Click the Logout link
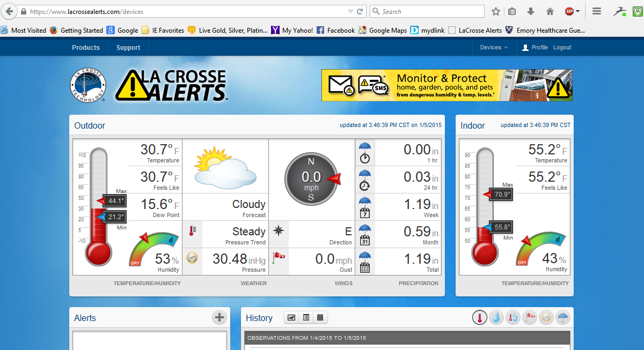644x350 pixels. [562, 48]
